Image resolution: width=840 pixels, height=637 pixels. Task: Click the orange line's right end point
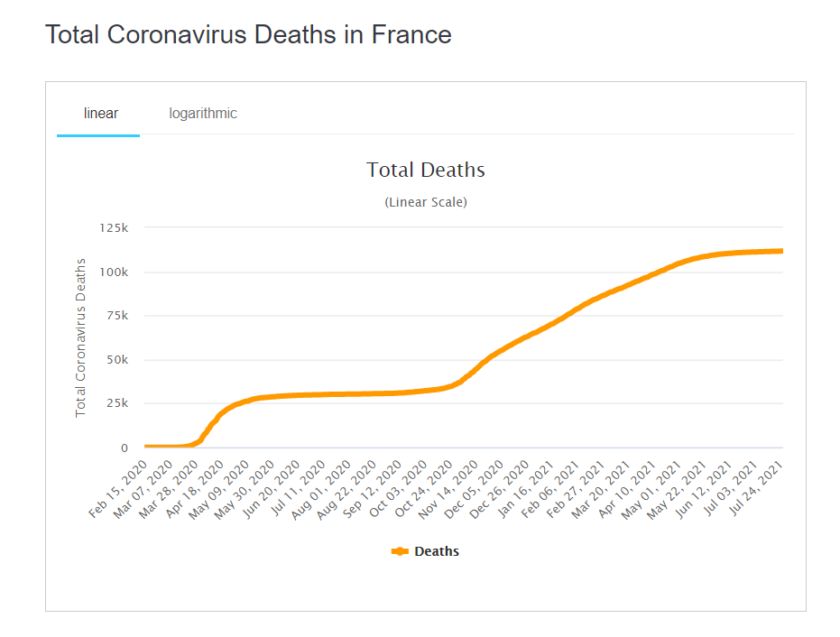[x=780, y=251]
